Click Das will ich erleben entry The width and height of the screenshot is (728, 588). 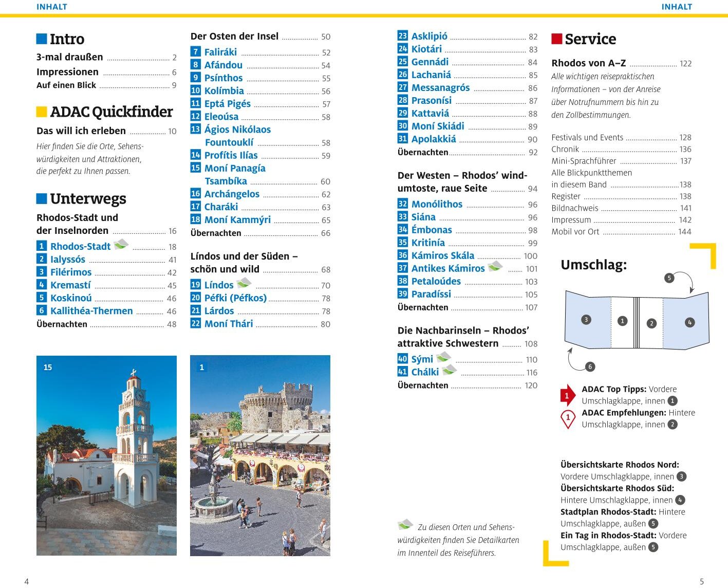click(x=106, y=131)
